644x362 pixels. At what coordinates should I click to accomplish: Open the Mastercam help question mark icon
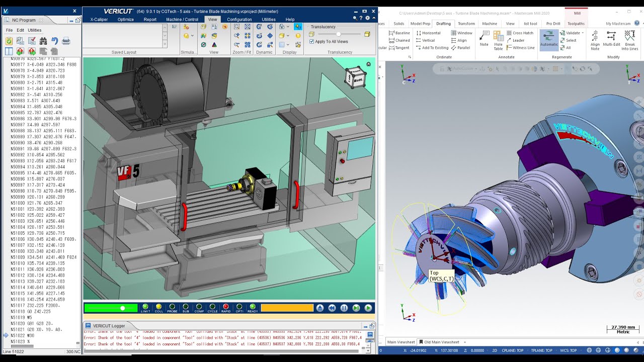click(638, 23)
